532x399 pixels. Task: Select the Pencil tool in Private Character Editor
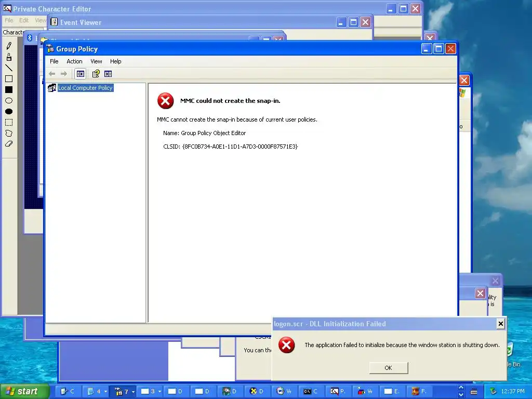click(x=9, y=46)
